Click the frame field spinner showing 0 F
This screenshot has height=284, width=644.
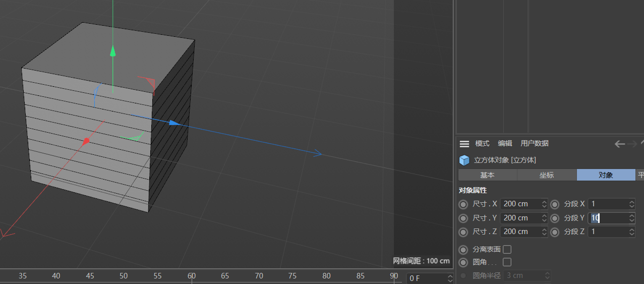pos(450,278)
